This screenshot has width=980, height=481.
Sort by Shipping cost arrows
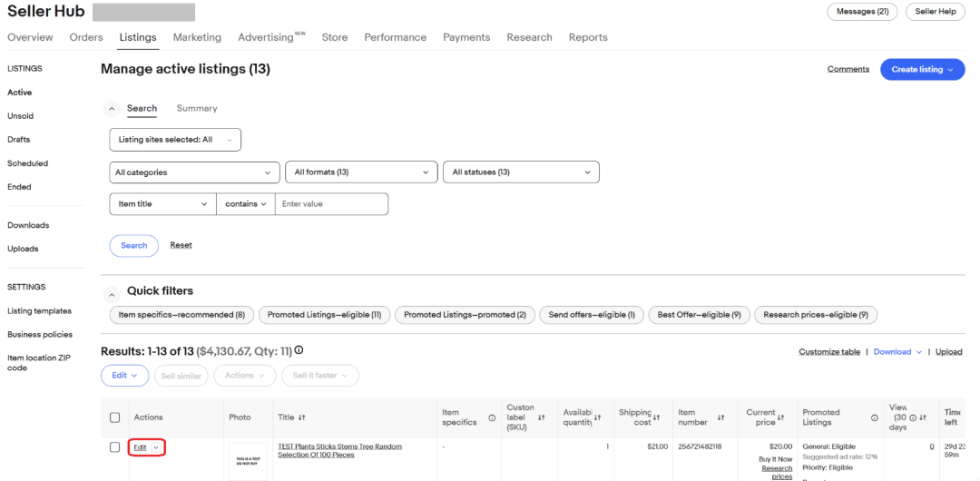656,417
